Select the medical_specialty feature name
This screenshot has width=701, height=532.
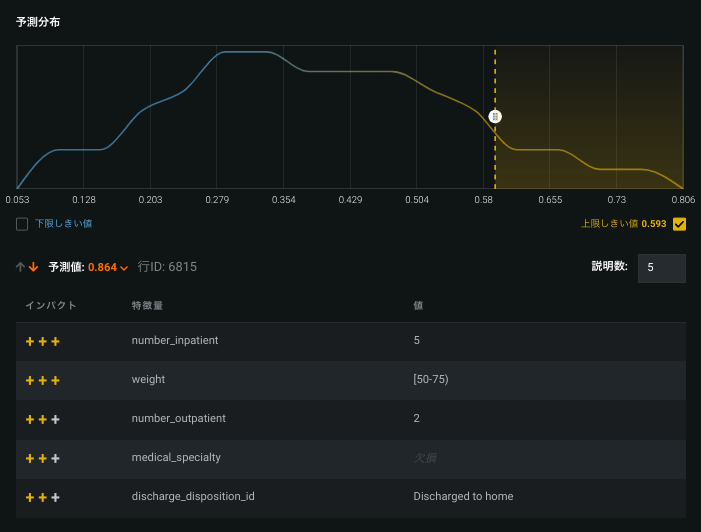click(176, 458)
